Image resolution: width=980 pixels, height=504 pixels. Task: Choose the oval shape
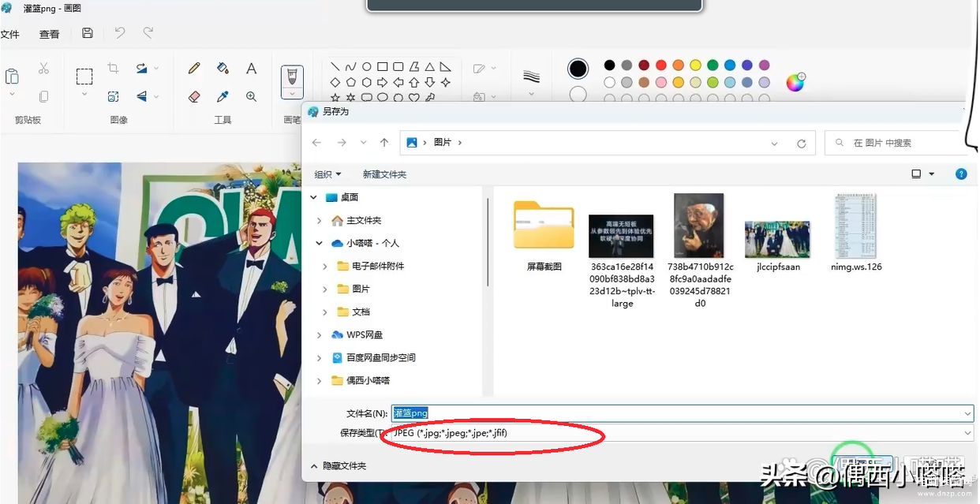[x=367, y=67]
